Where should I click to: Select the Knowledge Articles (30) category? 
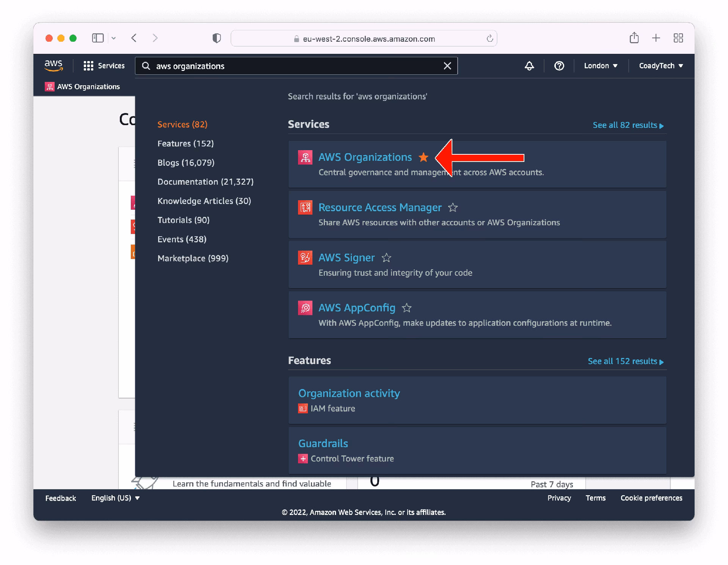tap(204, 201)
